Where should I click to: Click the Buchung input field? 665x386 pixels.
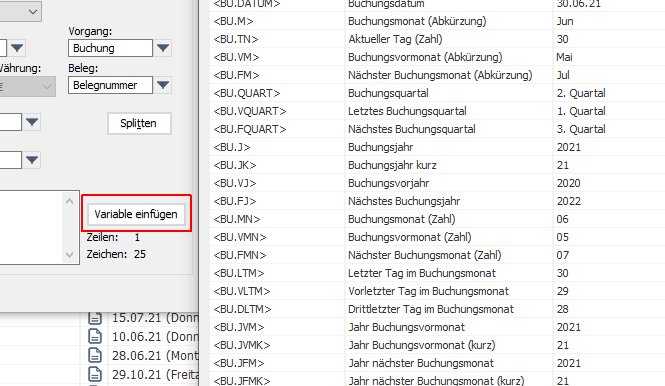point(110,48)
